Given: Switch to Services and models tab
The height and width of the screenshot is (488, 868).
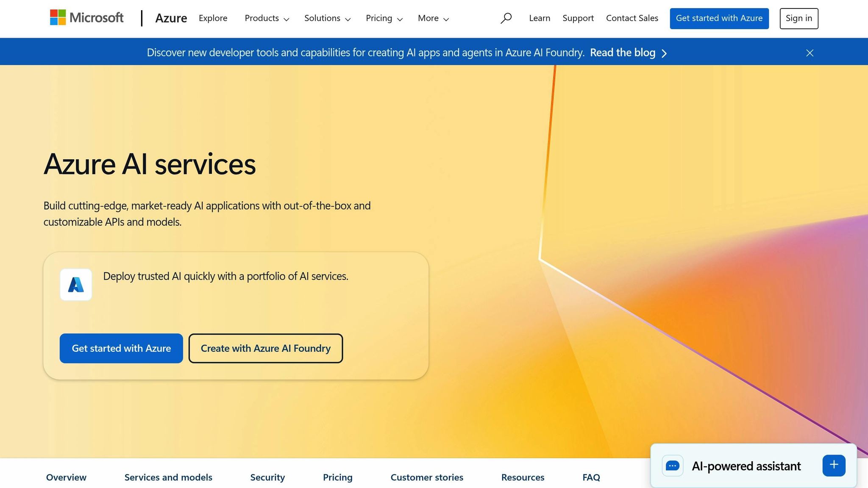Looking at the screenshot, I should [168, 477].
